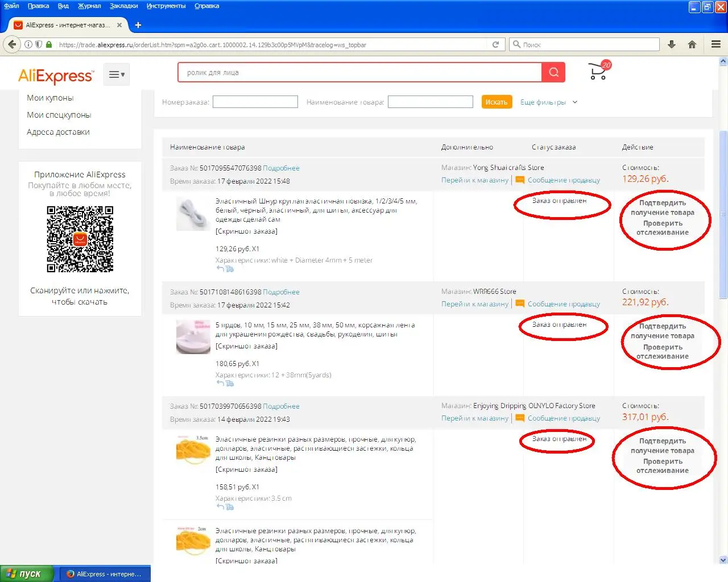Click the return-delivery icon under the corsage ribbon item
This screenshot has height=582, width=728.
point(225,384)
